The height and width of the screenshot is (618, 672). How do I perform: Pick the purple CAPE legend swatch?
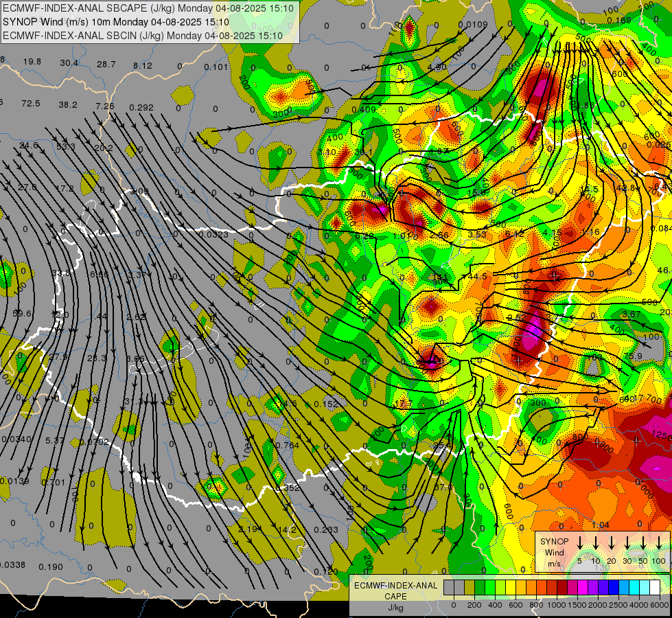click(592, 587)
